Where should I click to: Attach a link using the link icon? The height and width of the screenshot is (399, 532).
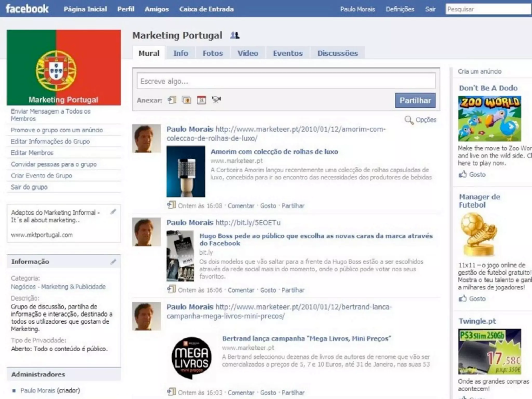pyautogui.click(x=172, y=100)
